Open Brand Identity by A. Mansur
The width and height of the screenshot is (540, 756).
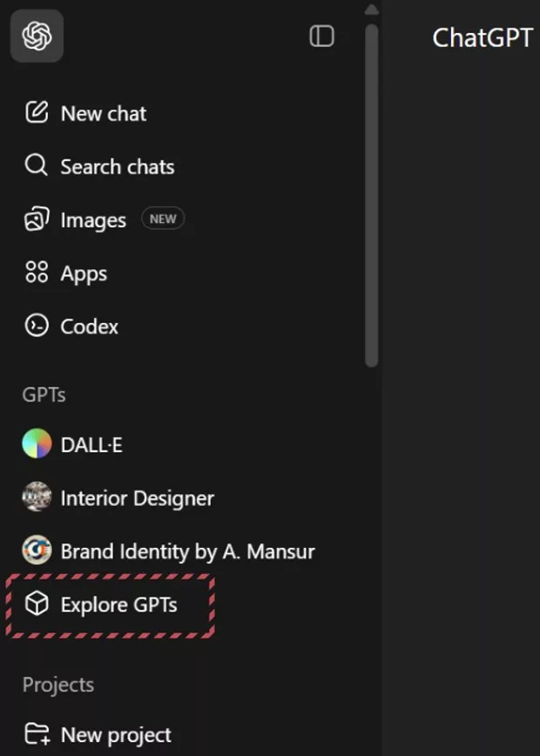click(187, 551)
